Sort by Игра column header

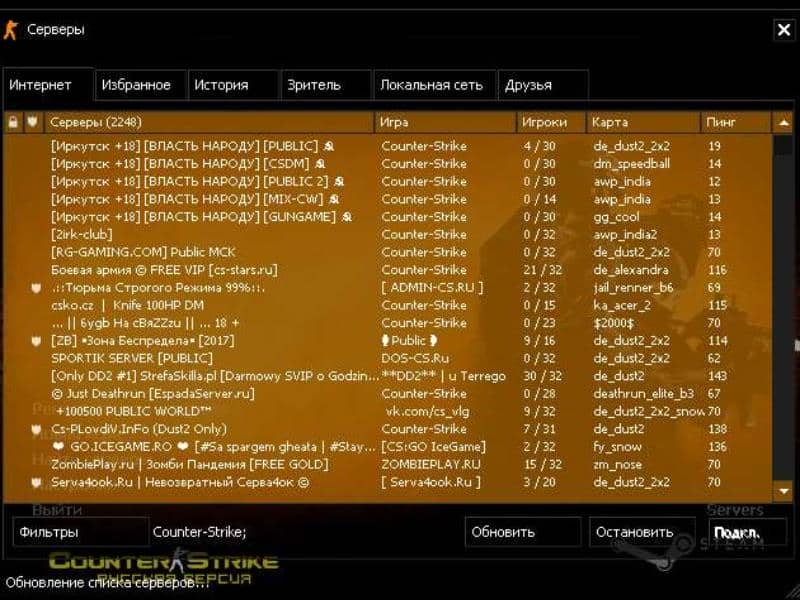pos(445,122)
